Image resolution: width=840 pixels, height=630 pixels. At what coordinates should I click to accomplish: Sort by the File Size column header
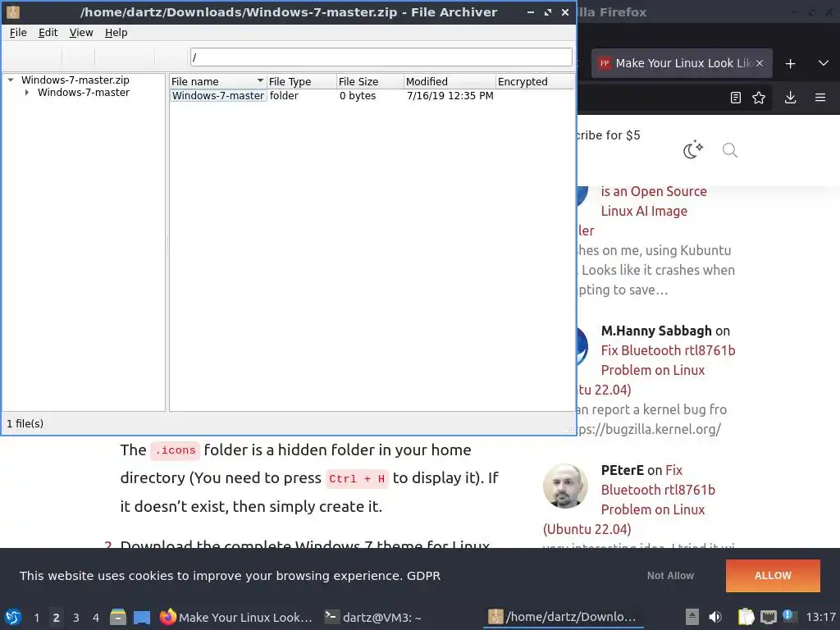[370, 81]
